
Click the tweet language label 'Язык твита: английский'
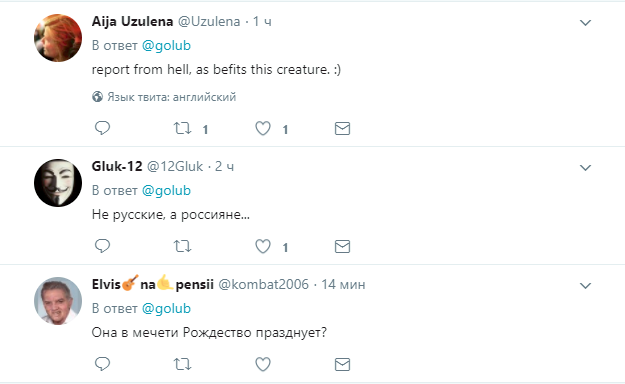[164, 97]
